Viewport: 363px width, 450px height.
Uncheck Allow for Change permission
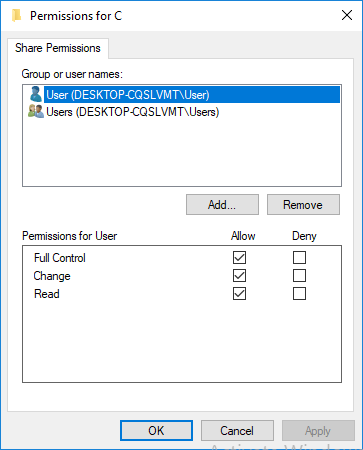coord(239,276)
